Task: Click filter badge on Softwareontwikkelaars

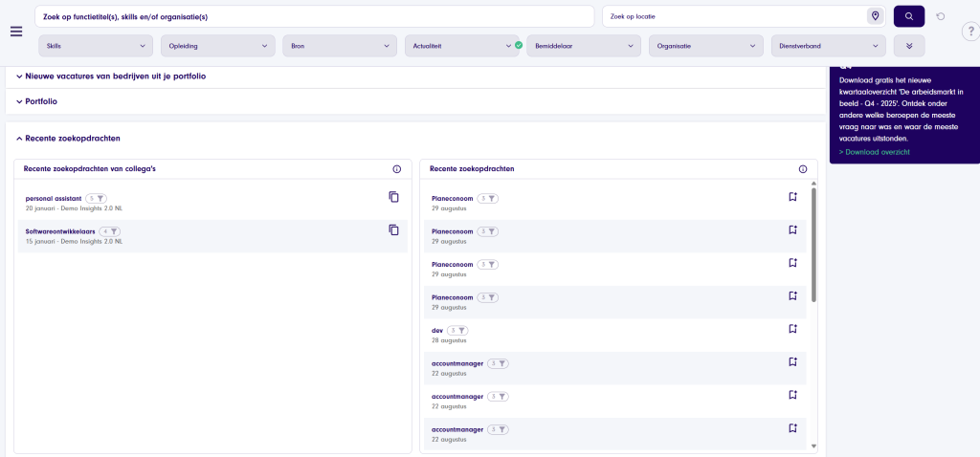Action: [110, 231]
